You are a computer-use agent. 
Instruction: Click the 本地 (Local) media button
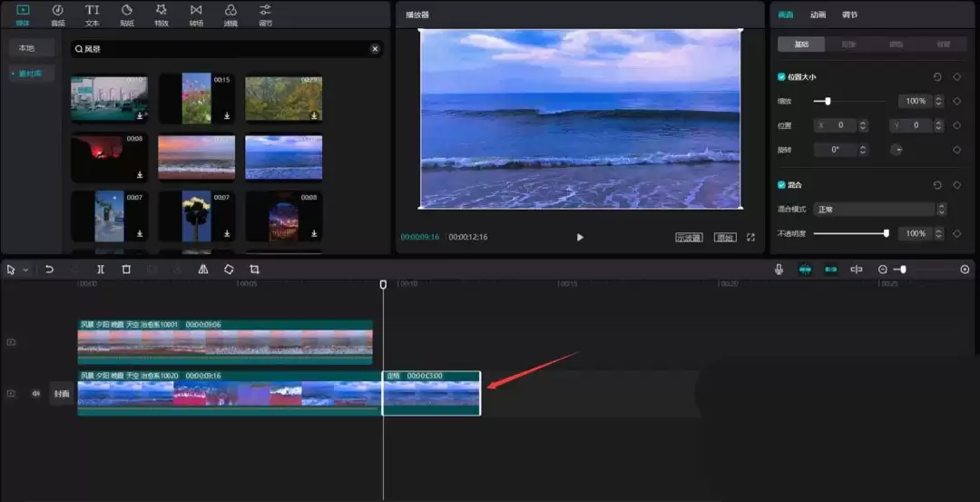point(27,48)
